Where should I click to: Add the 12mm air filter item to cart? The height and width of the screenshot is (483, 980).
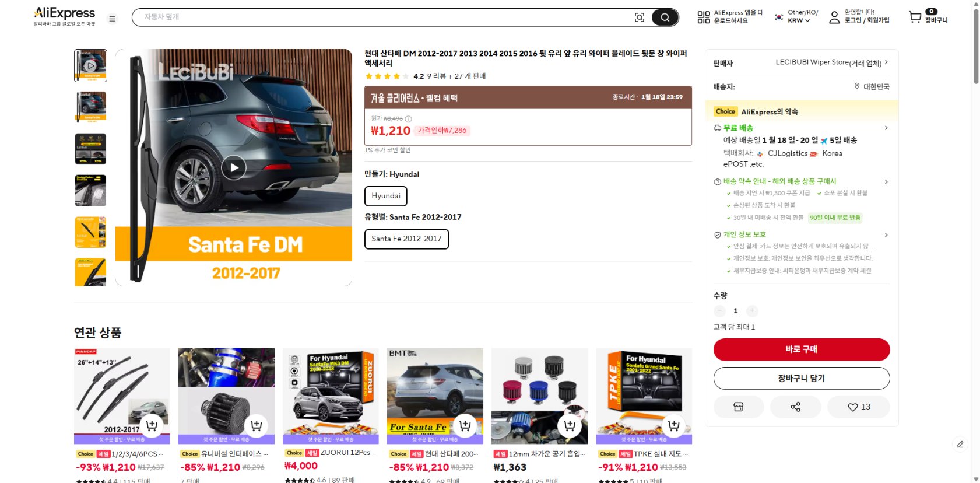tap(569, 425)
